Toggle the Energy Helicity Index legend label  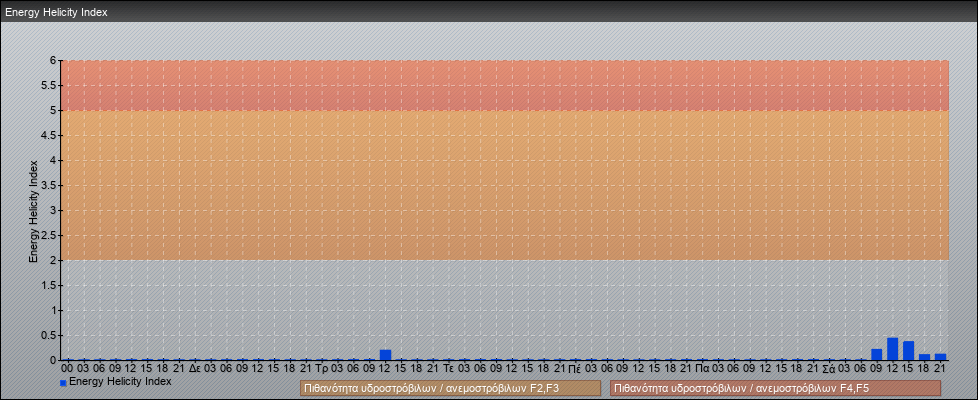click(120, 381)
